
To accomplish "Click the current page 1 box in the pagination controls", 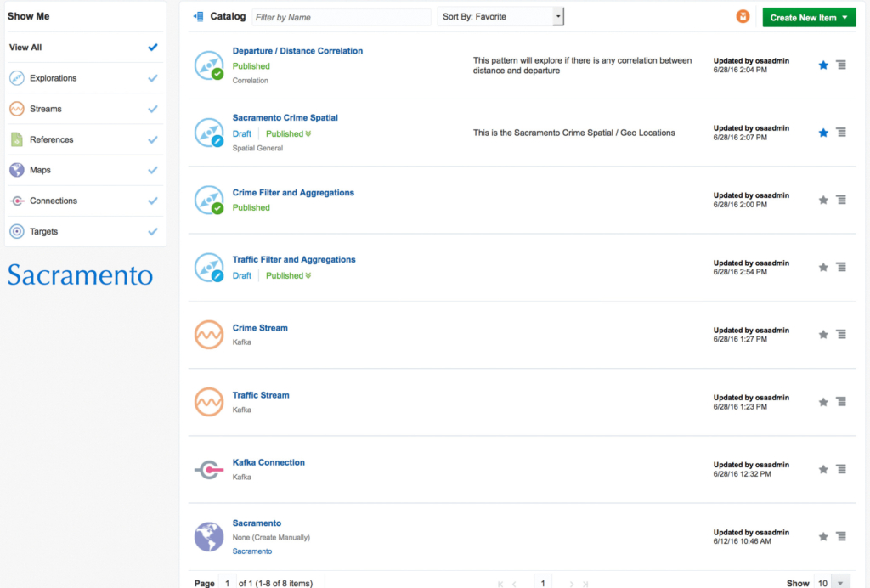I will (x=543, y=582).
